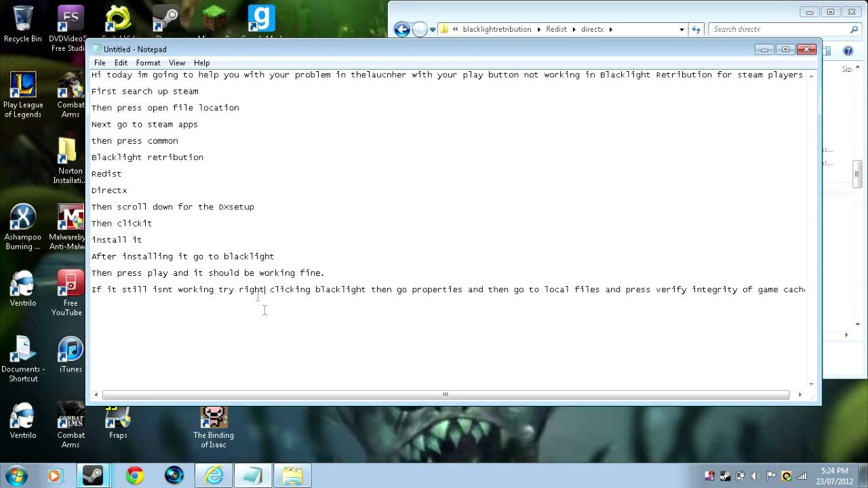
Task: Click 'blacklightretribution' in Explorer address bar
Action: click(497, 29)
